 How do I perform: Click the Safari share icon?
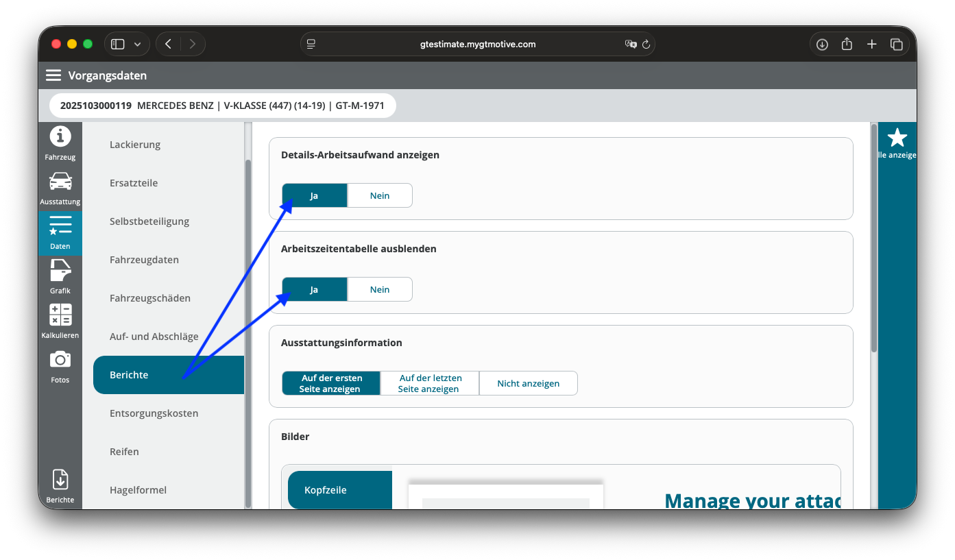[x=847, y=44]
